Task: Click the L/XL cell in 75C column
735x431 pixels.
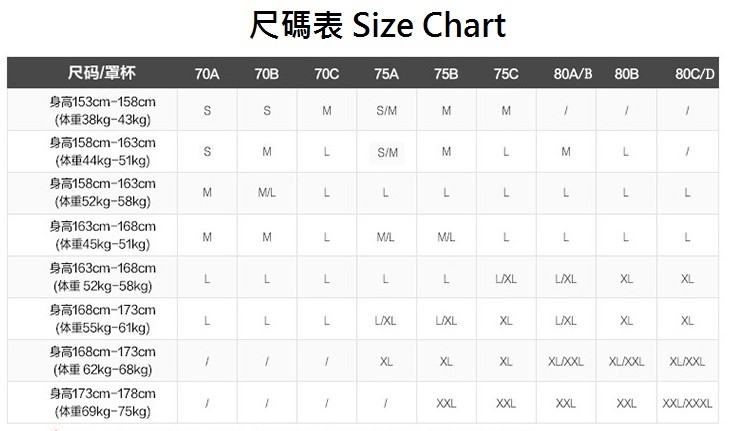Action: (506, 278)
